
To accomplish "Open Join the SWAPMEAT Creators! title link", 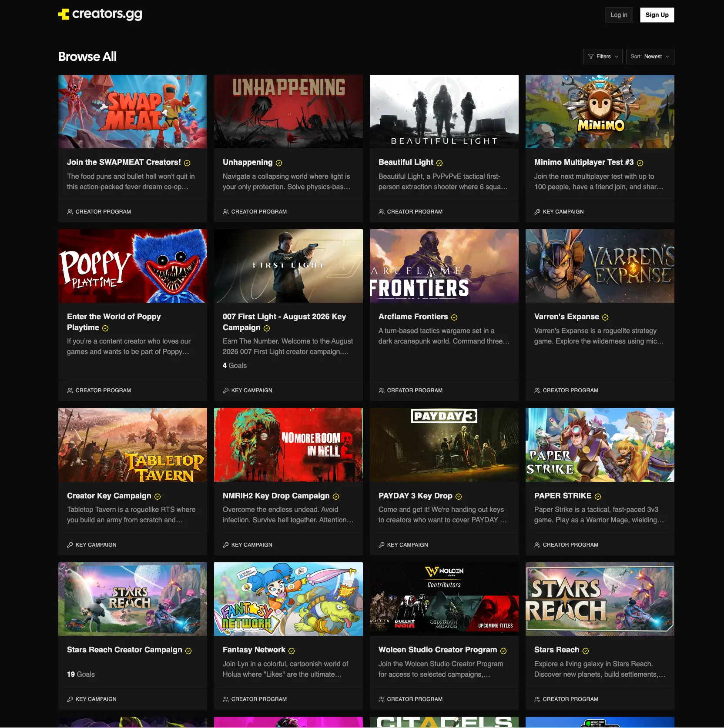I will point(124,162).
